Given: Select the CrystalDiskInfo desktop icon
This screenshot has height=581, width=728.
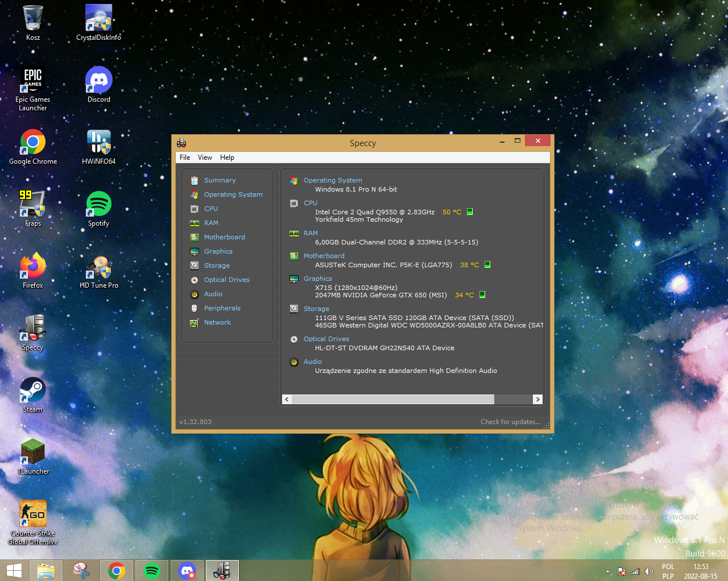Looking at the screenshot, I should (98, 23).
